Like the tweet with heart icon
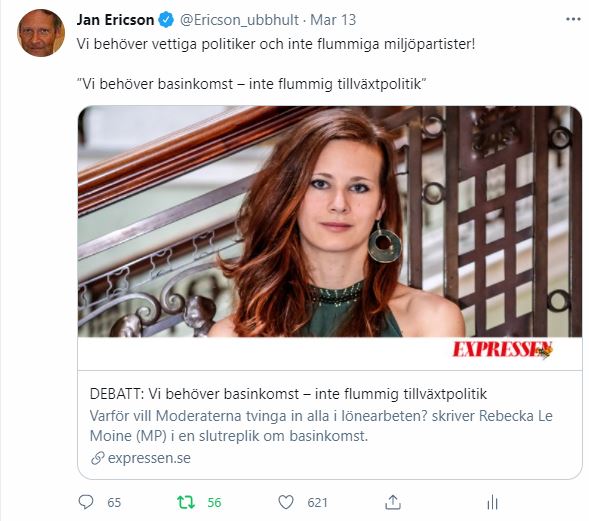 pyautogui.click(x=285, y=502)
